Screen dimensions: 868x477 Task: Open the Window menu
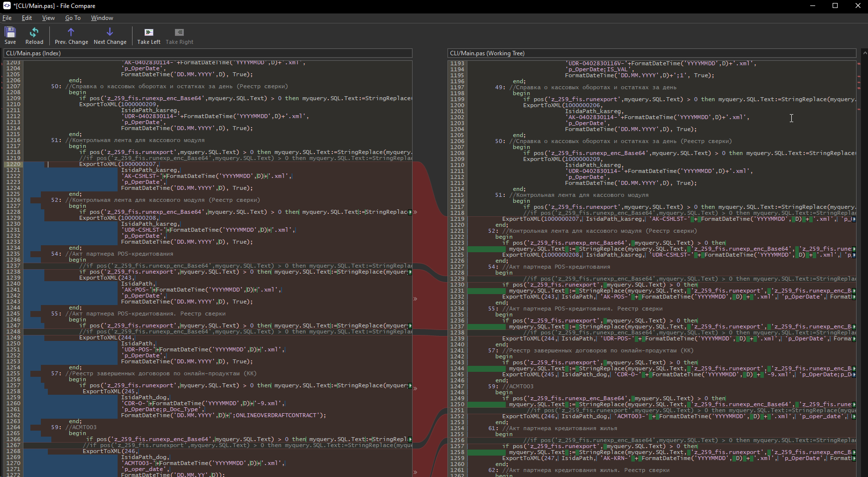coord(102,18)
